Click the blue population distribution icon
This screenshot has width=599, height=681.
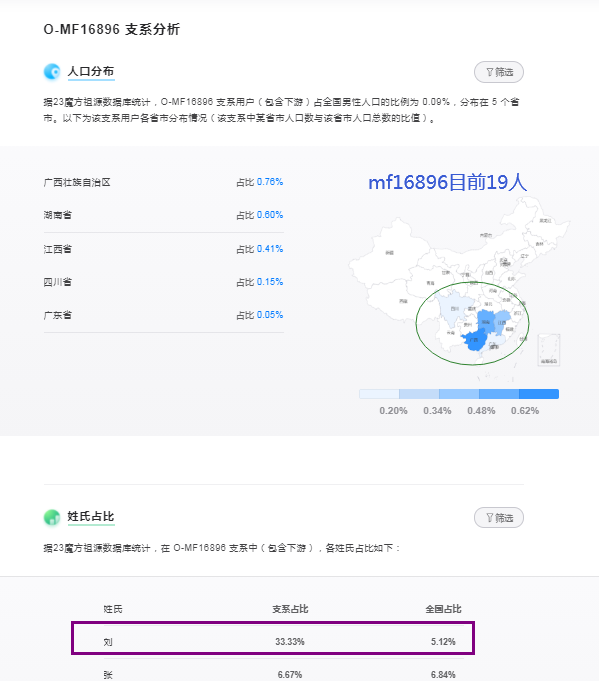pos(52,72)
